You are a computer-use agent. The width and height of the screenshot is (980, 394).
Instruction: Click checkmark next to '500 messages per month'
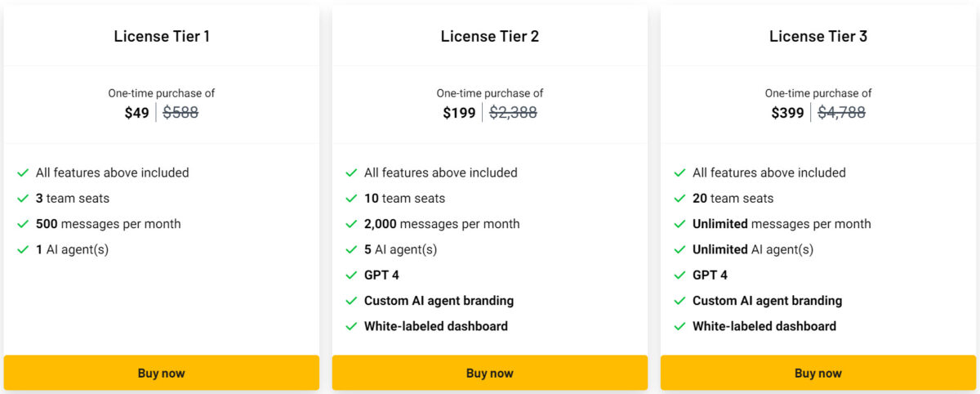pos(23,224)
